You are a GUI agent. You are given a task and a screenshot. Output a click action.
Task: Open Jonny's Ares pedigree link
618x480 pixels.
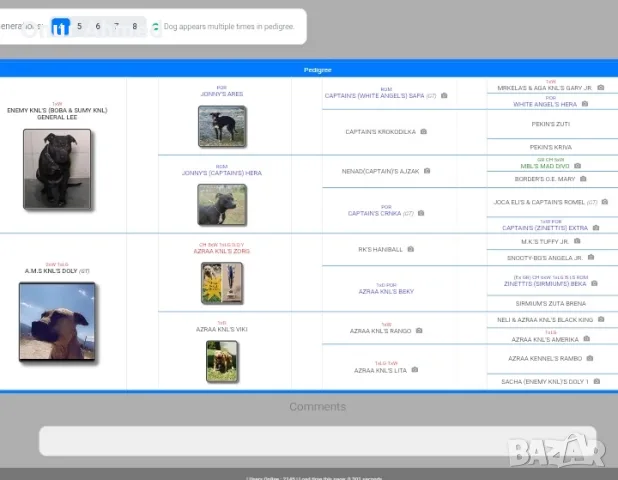pyautogui.click(x=222, y=94)
